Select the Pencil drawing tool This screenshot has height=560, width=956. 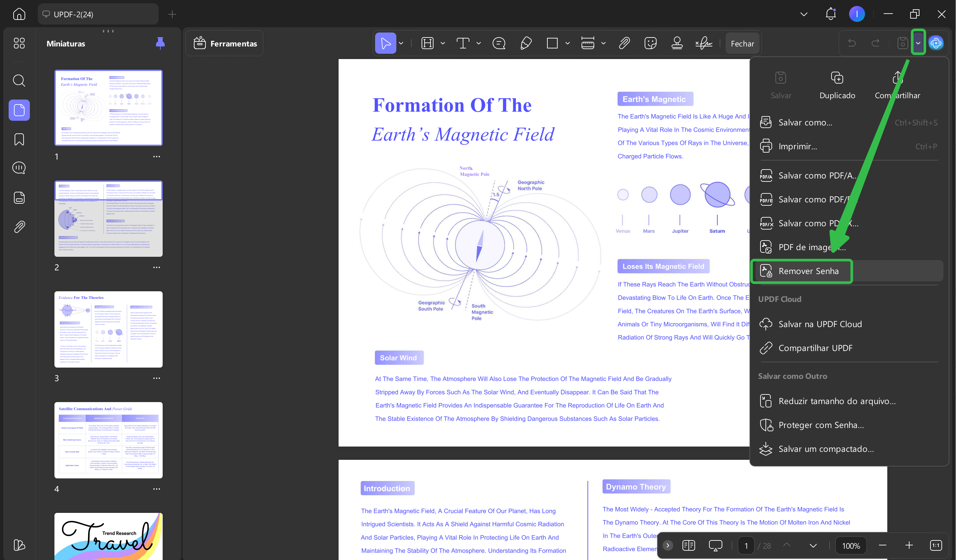526,43
